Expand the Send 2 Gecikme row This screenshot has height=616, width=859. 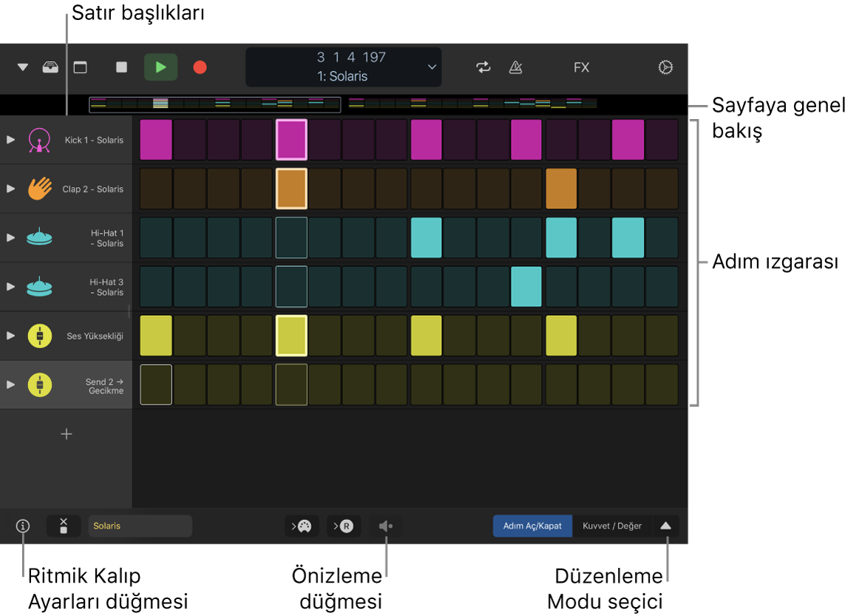tap(10, 385)
